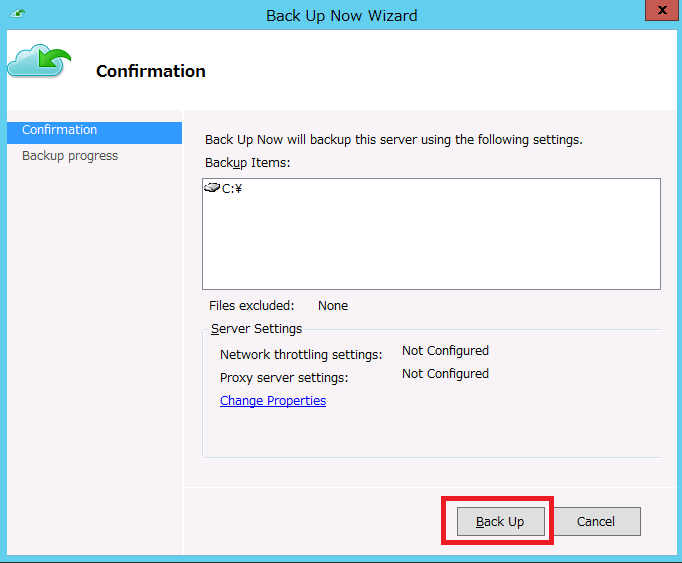This screenshot has height=563, width=682.
Task: Click the Network throttling settings label
Action: click(x=300, y=355)
